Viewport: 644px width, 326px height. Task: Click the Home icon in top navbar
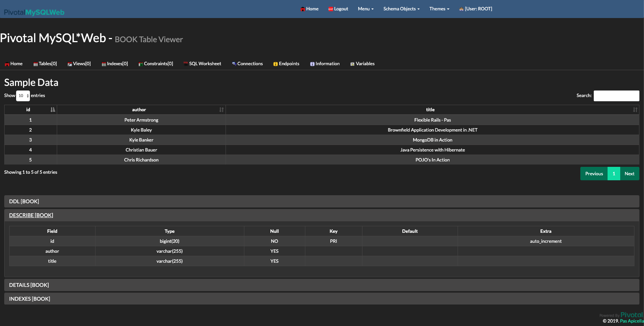[303, 9]
